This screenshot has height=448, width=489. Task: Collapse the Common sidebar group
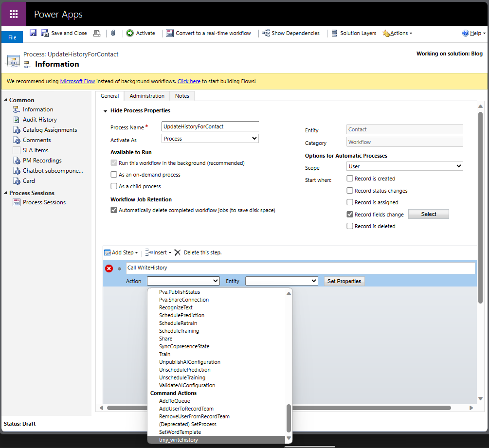click(6, 100)
